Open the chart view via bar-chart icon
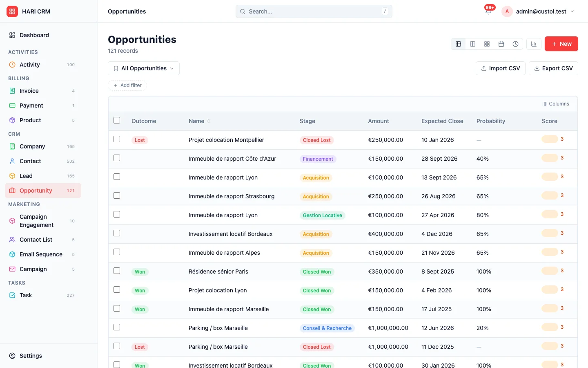This screenshot has height=368, width=588. [x=534, y=44]
